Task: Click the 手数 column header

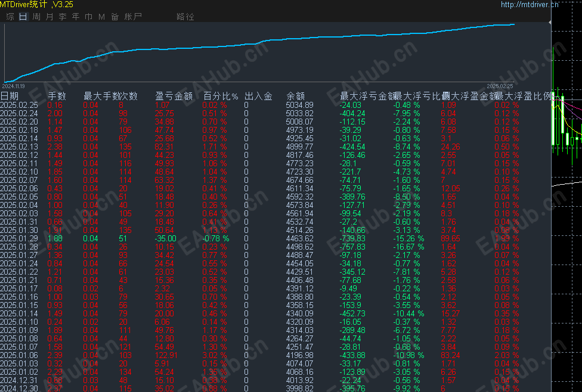Action: (57, 97)
